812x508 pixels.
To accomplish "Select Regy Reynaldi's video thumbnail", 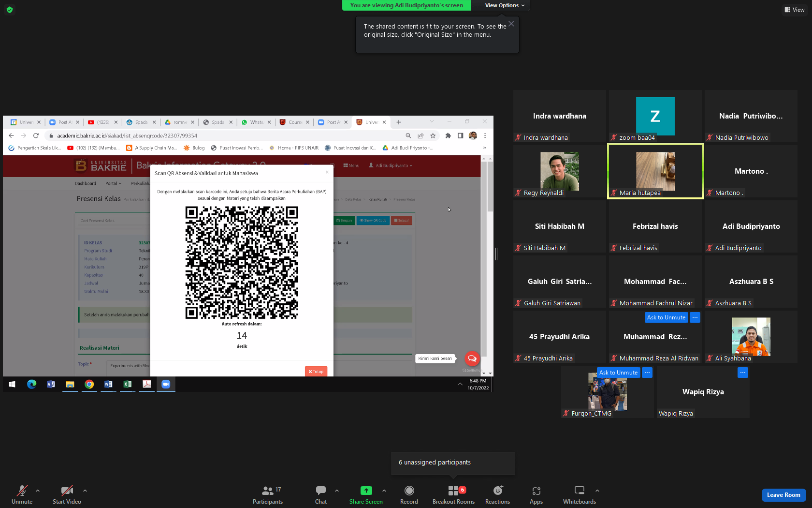I will 560,171.
